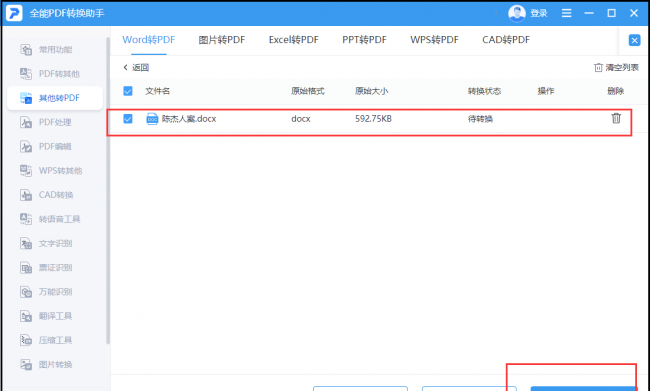Select the .docx file name in list

coord(189,119)
